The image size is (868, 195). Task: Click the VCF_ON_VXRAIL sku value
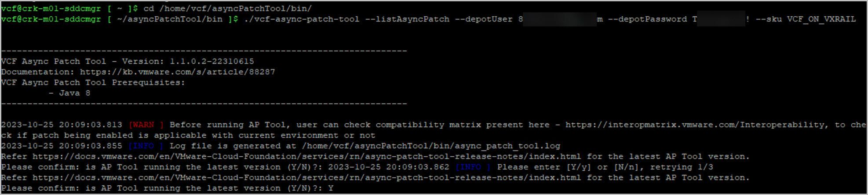[821, 19]
